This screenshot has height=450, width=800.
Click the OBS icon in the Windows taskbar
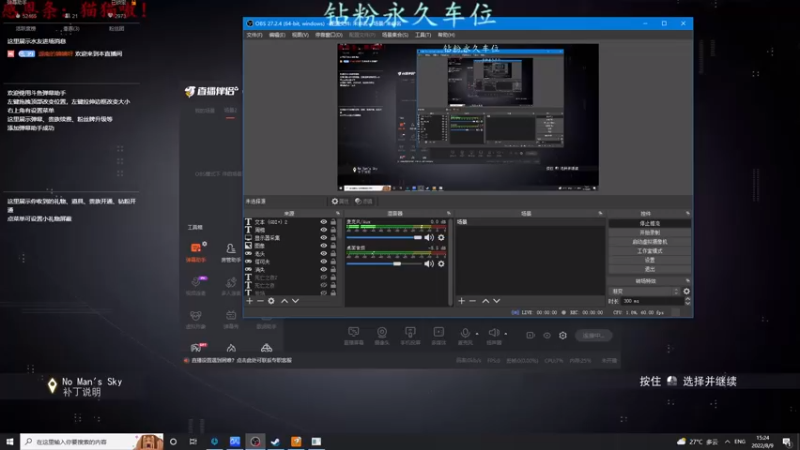click(255, 441)
